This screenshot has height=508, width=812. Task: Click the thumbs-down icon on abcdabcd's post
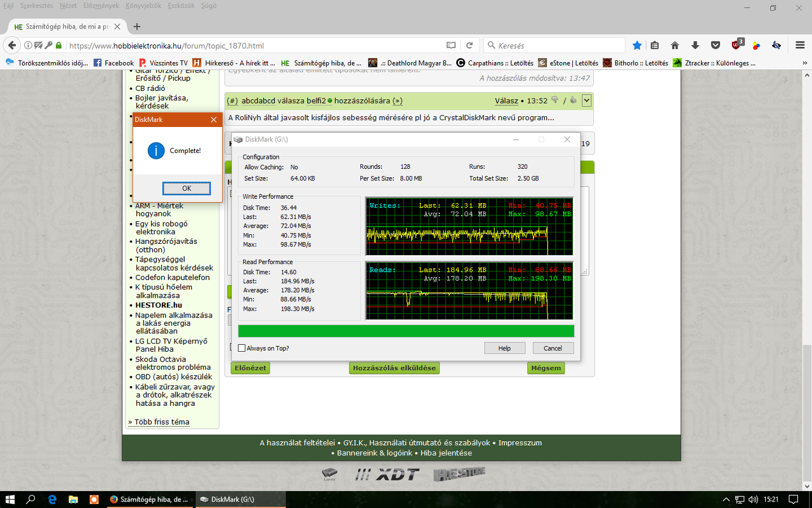click(x=555, y=100)
